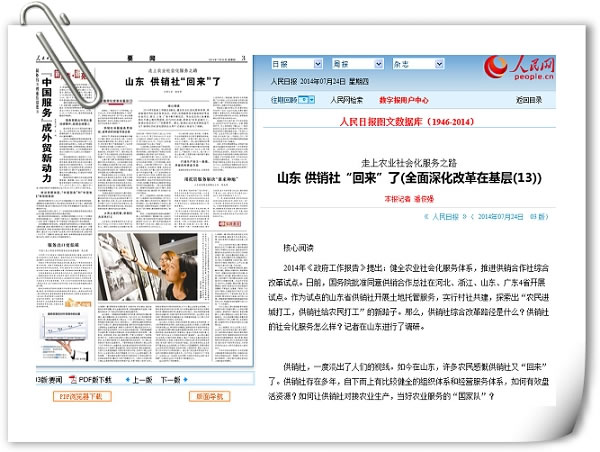Click the PDF download icon

pyautogui.click(x=73, y=380)
